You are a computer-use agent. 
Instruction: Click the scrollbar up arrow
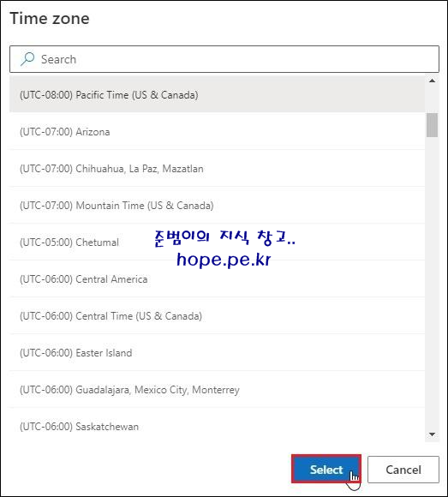pos(432,81)
